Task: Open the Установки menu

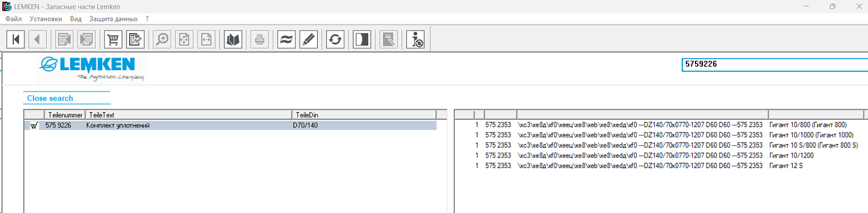Action: coord(46,19)
